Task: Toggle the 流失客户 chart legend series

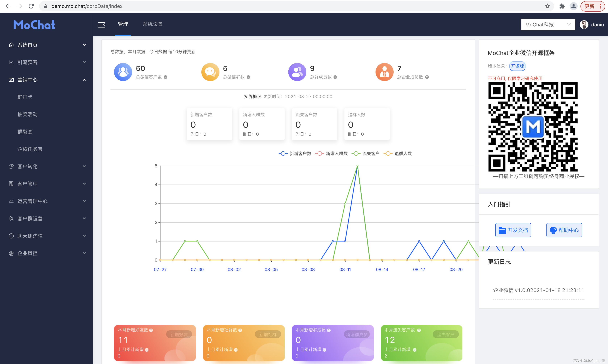Action: tap(366, 154)
